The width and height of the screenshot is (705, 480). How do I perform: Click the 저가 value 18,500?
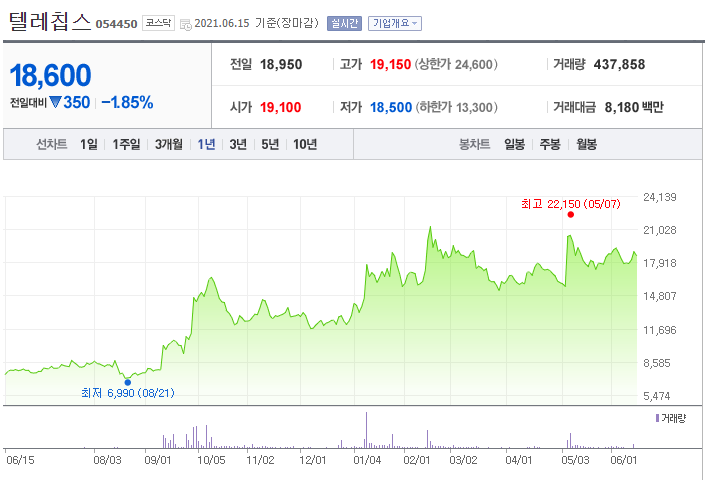391,107
